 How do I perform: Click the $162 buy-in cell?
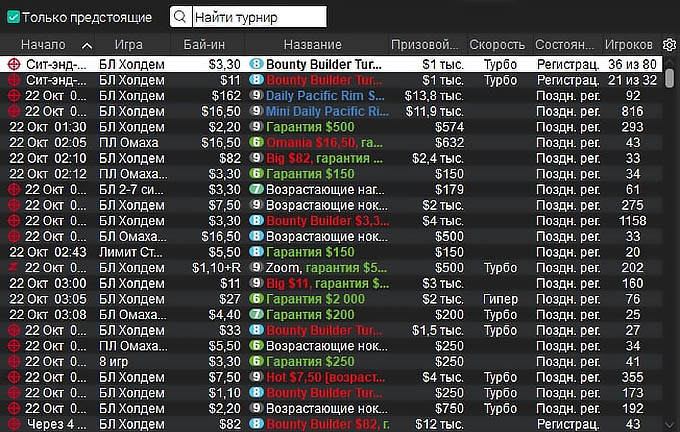[x=226, y=96]
